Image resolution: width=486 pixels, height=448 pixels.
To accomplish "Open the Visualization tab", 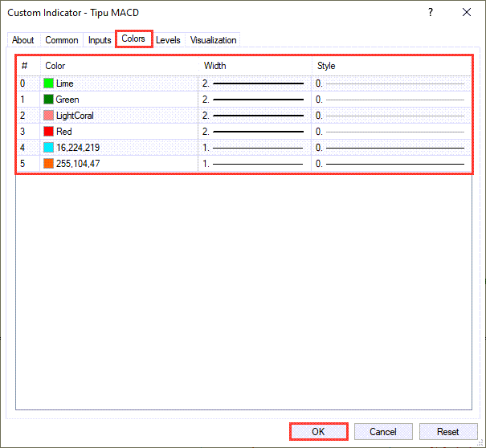I will (x=213, y=40).
